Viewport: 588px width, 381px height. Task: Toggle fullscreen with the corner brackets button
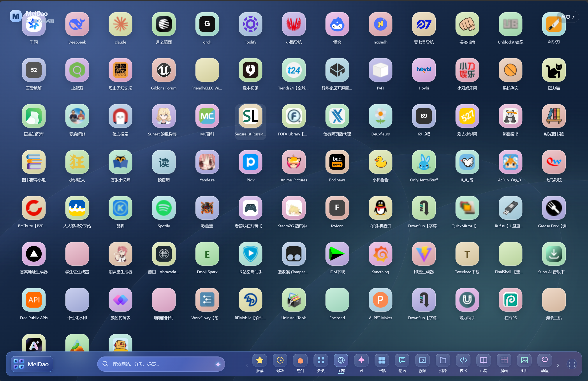pos(572,364)
